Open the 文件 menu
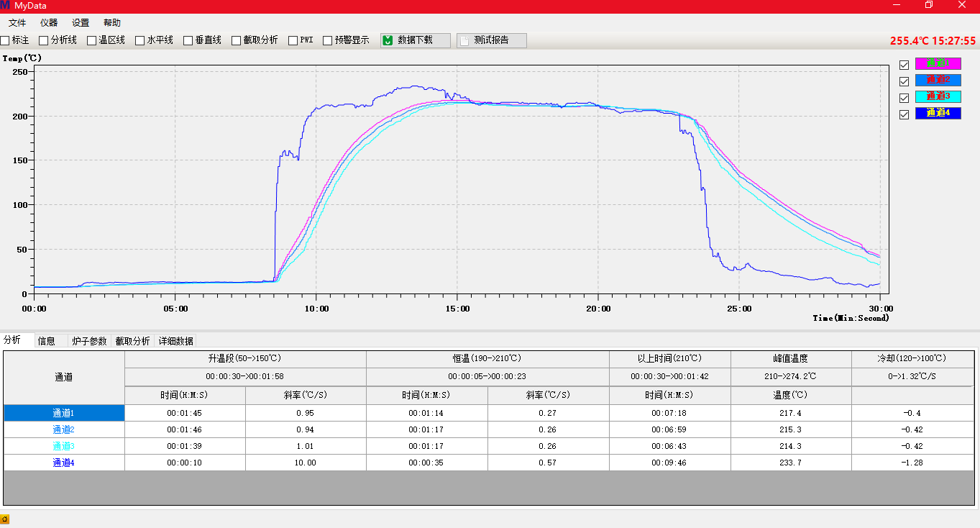 point(17,23)
